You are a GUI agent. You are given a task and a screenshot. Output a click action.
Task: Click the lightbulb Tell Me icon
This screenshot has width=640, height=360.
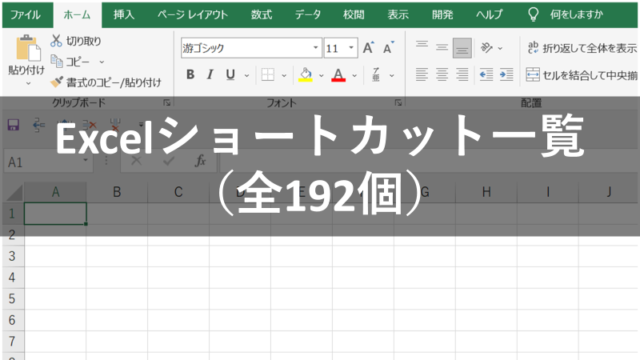[533, 15]
